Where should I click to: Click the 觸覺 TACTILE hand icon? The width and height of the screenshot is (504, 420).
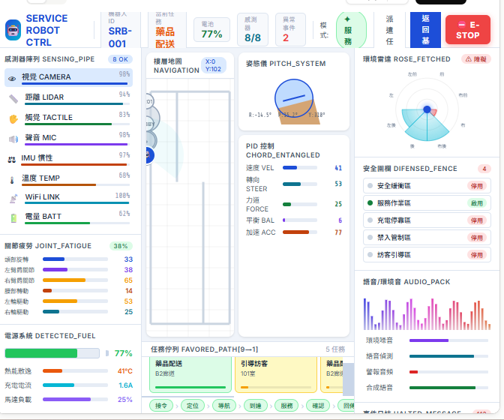click(13, 119)
